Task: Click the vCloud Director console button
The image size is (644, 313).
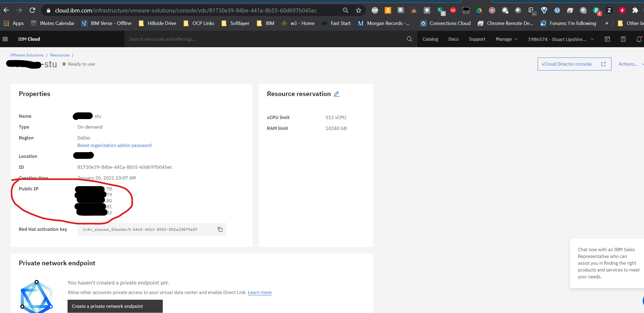Action: tap(574, 64)
